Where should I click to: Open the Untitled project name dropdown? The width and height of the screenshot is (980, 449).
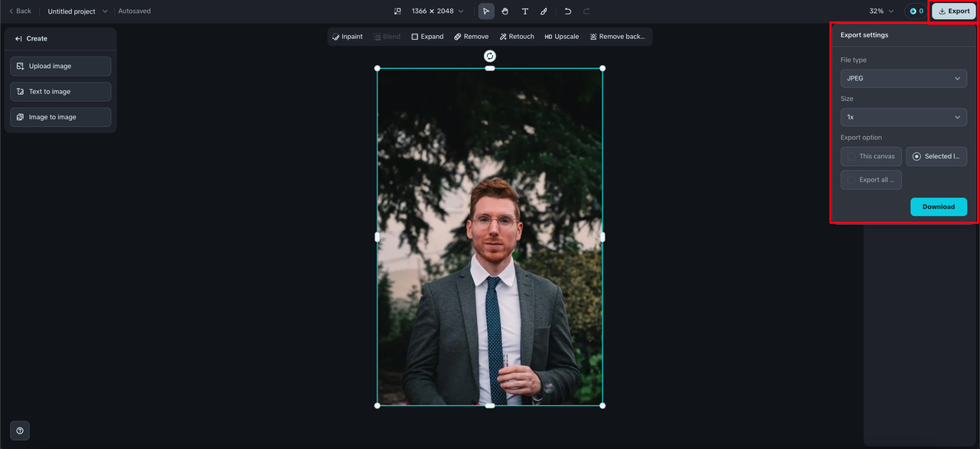coord(78,11)
